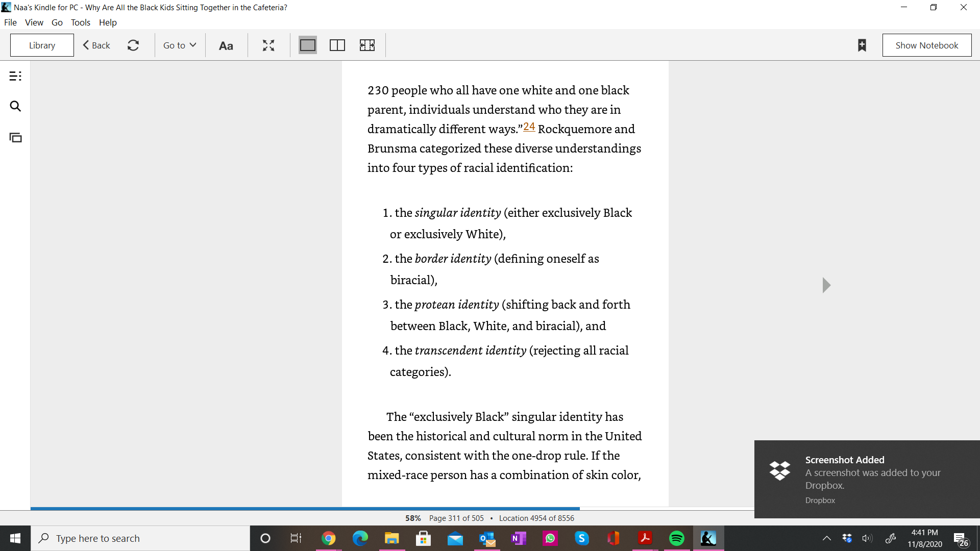Open the table of contents panel
The height and width of the screenshot is (551, 980).
click(15, 76)
